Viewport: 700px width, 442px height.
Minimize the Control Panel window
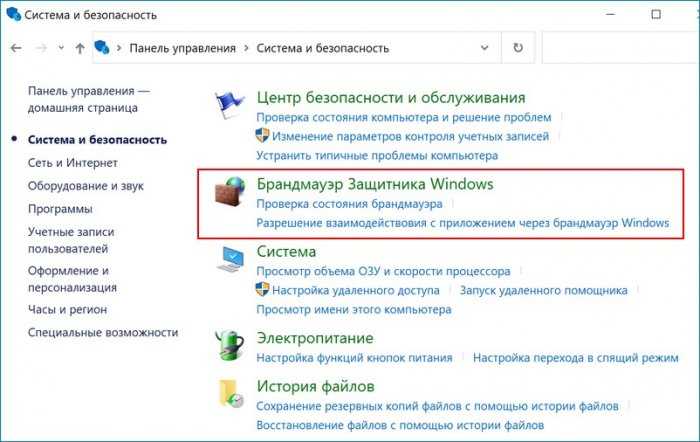click(611, 14)
